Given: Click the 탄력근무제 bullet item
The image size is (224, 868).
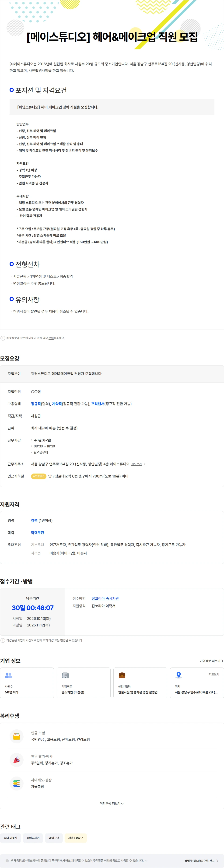Looking at the screenshot, I should coord(41,452).
